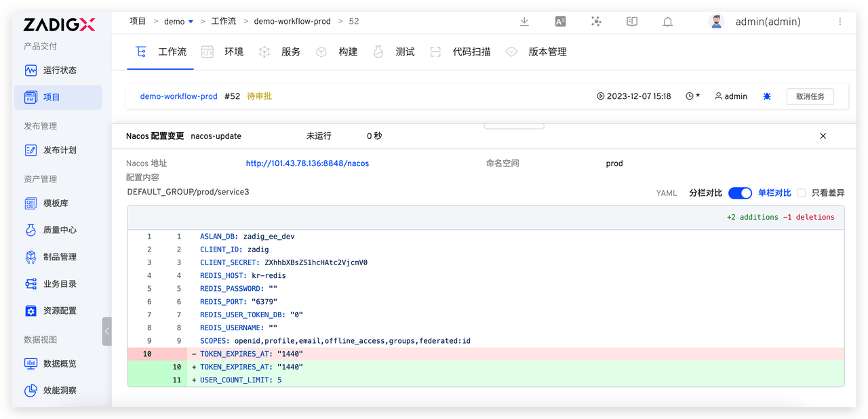Screen dimensions: 868x419
Task: Click the handle above the Nacos panel
Action: 514,126
